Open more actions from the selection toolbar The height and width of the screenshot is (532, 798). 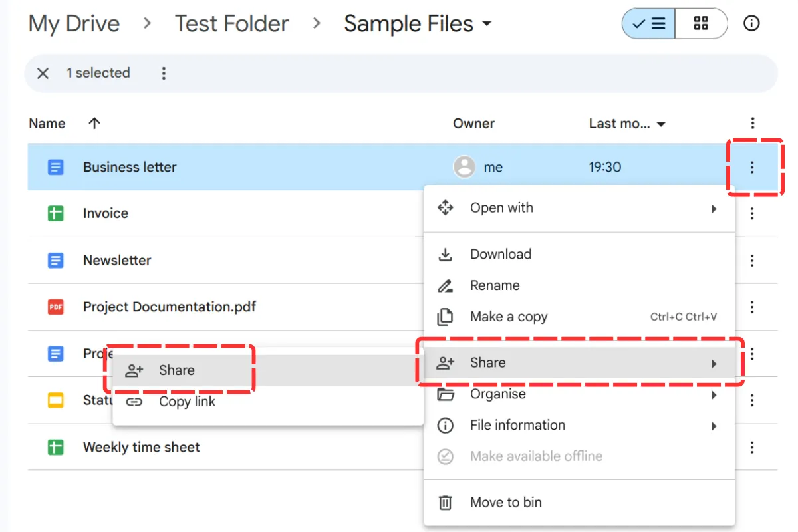pos(164,73)
